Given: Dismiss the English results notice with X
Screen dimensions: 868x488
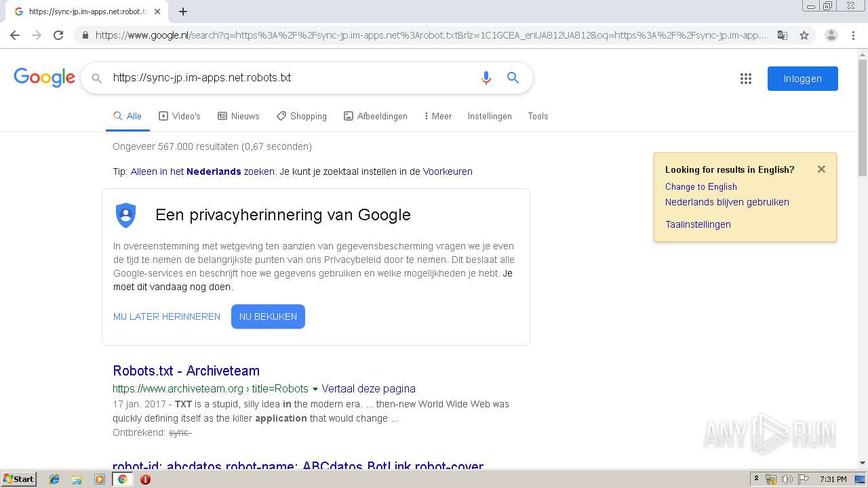Looking at the screenshot, I should coord(821,169).
